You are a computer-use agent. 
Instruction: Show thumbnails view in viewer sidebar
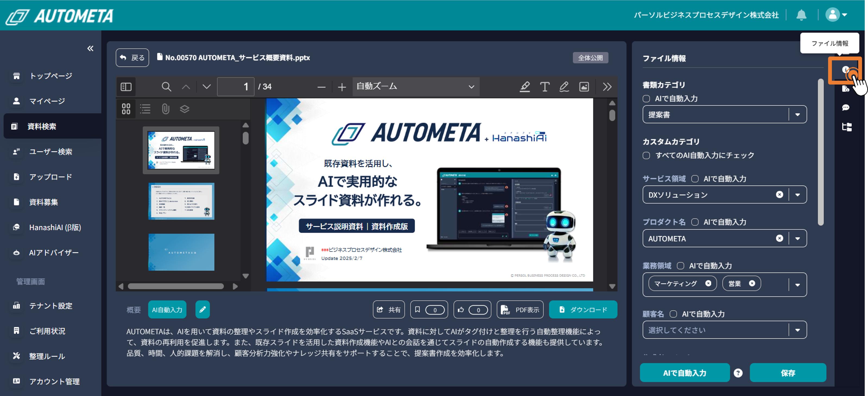pyautogui.click(x=126, y=109)
